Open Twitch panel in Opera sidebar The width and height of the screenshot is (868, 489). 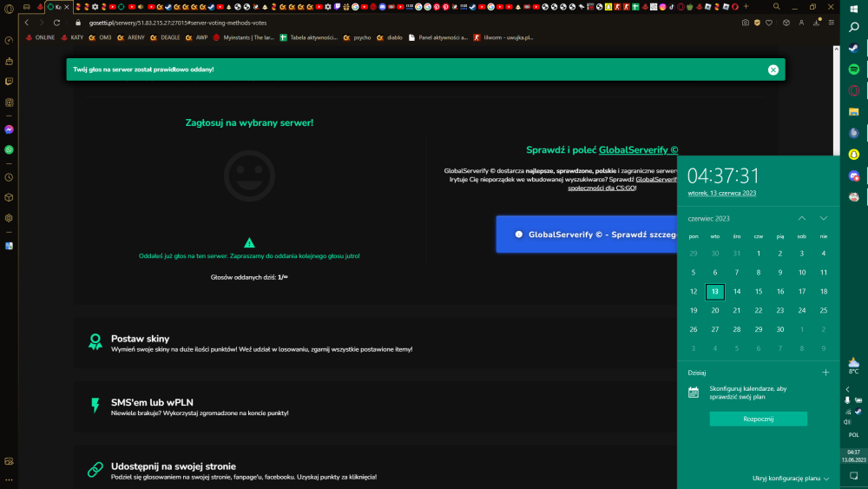coord(9,82)
